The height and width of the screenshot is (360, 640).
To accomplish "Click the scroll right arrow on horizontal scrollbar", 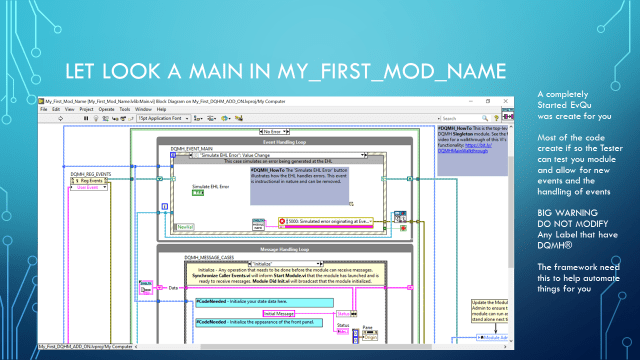I will pos(505,347).
